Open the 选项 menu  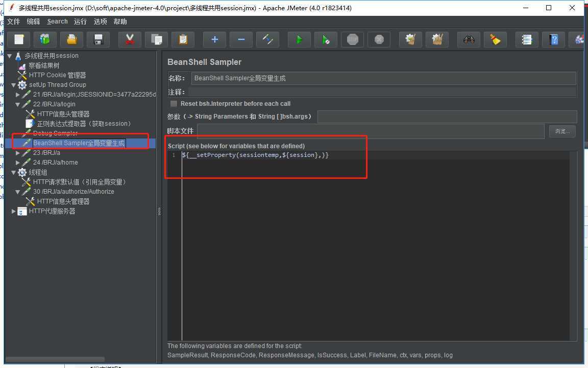100,21
